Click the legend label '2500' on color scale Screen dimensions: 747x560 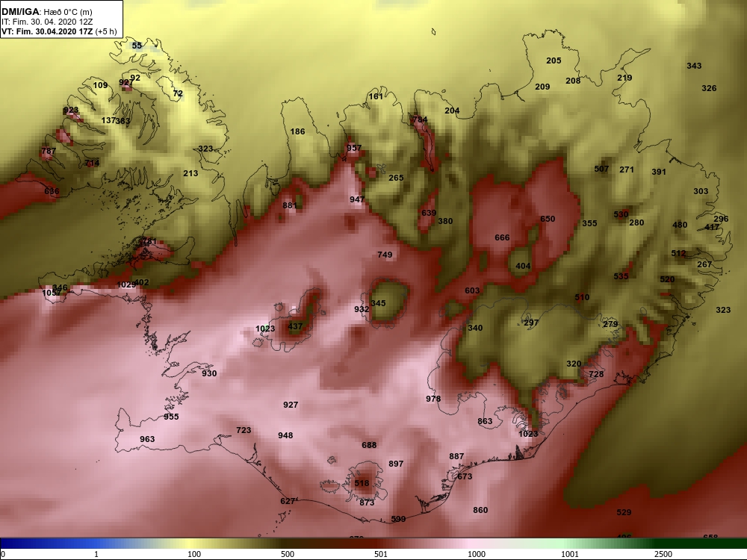(x=663, y=554)
